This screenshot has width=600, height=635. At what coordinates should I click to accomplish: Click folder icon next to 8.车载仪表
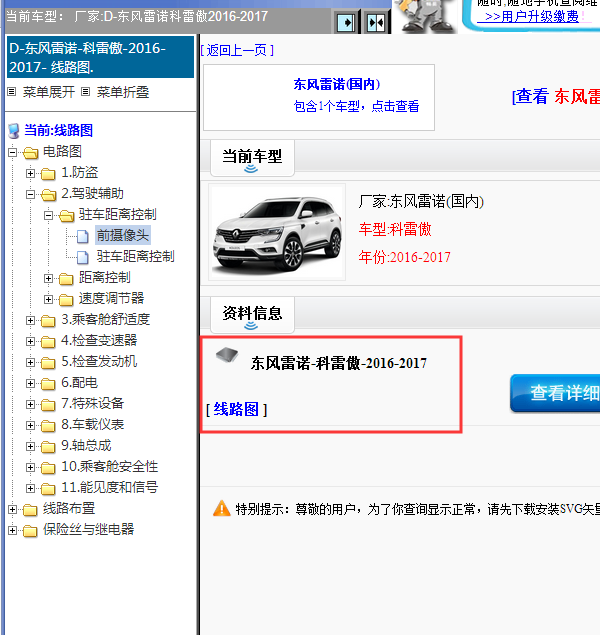pos(48,426)
